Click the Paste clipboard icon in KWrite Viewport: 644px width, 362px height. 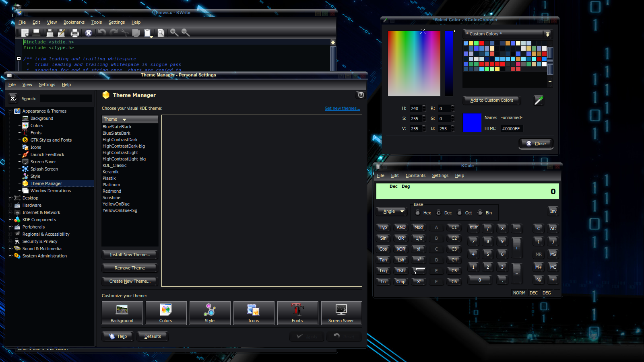(148, 33)
